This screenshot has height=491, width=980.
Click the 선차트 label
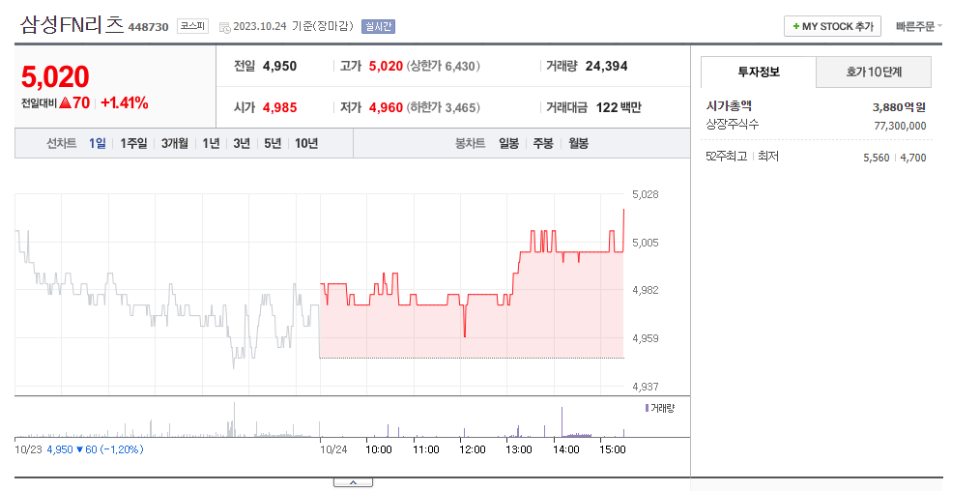[61, 143]
